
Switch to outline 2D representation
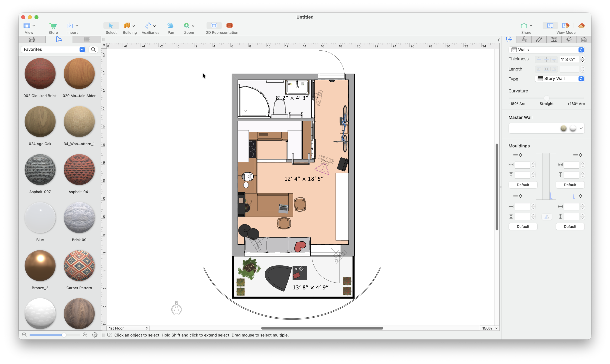point(214,25)
